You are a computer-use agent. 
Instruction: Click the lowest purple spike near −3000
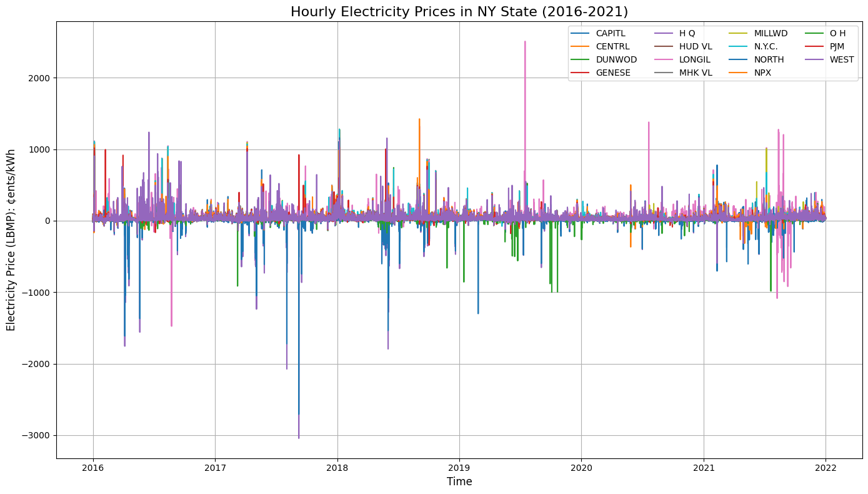pos(299,436)
